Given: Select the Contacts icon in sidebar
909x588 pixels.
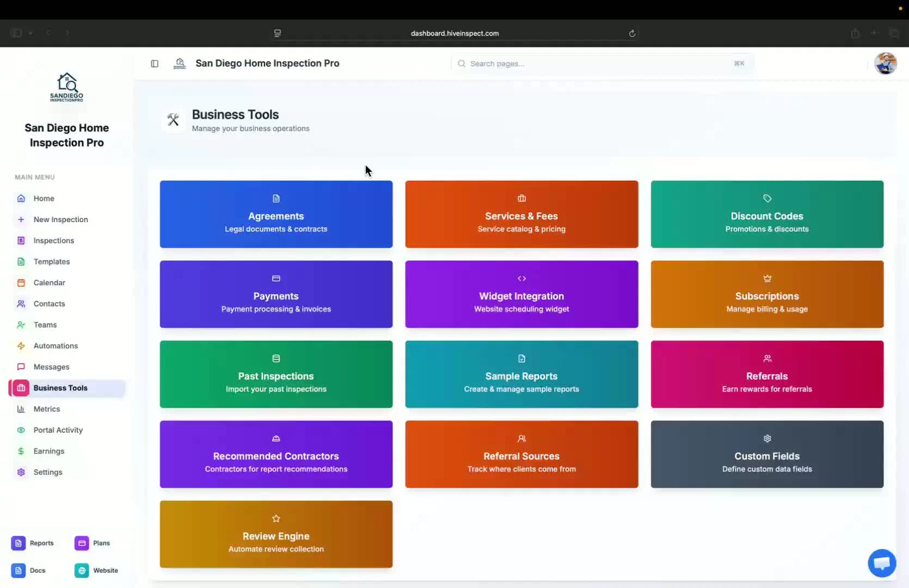Looking at the screenshot, I should coord(21,304).
